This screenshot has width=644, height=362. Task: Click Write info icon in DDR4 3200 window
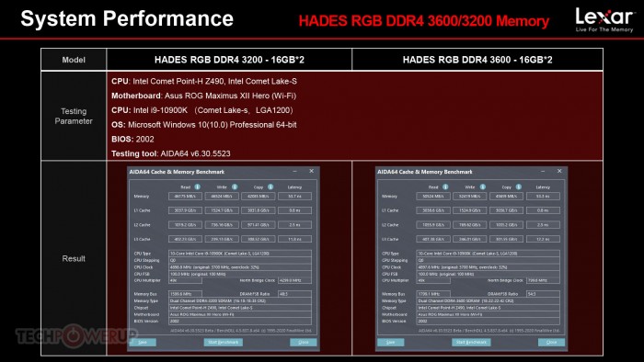click(x=235, y=187)
